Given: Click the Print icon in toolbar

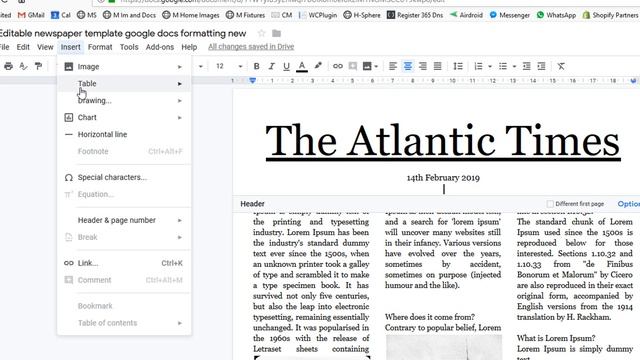Looking at the screenshot, I should click(x=8, y=66).
